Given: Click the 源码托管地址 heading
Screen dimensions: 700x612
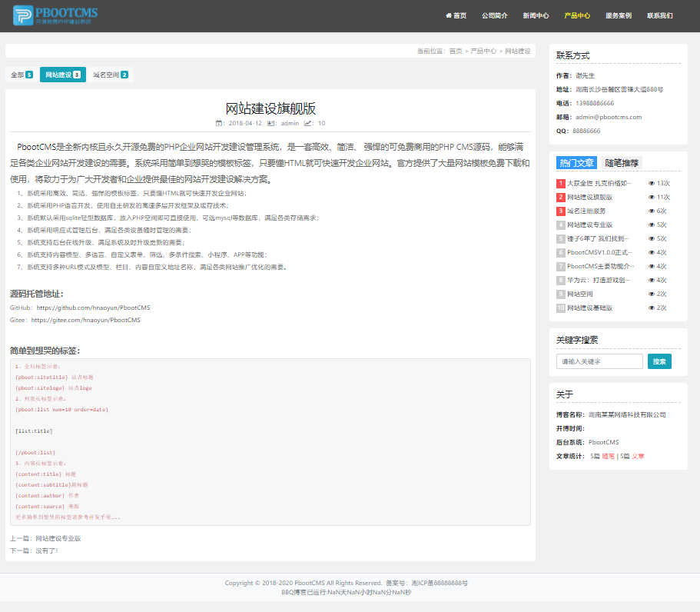Looking at the screenshot, I should tap(37, 294).
